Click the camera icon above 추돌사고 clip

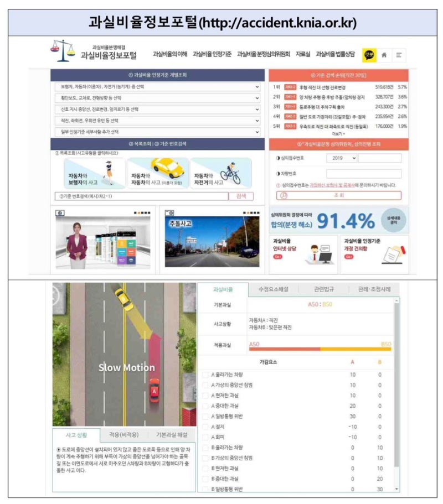pos(169,213)
